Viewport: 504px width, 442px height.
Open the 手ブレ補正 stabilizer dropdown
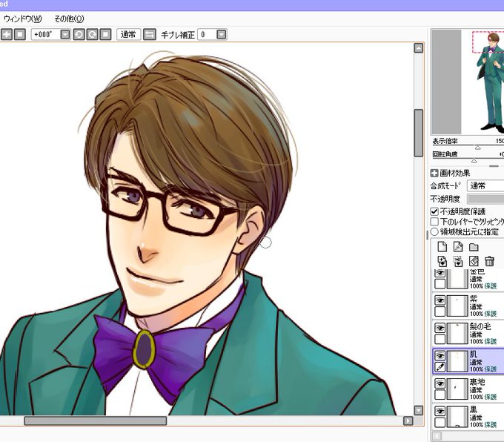(x=222, y=34)
